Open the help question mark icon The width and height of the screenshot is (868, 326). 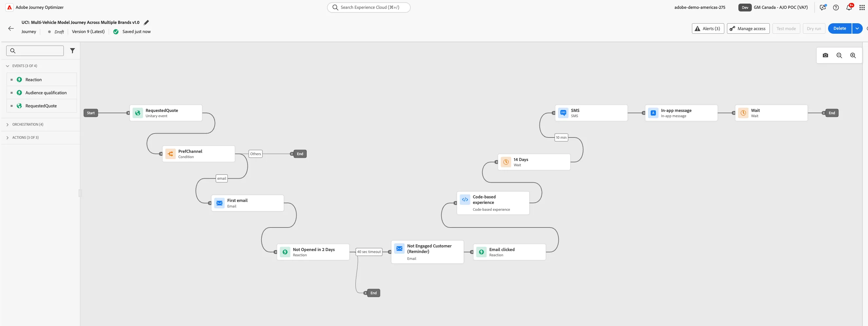(836, 8)
